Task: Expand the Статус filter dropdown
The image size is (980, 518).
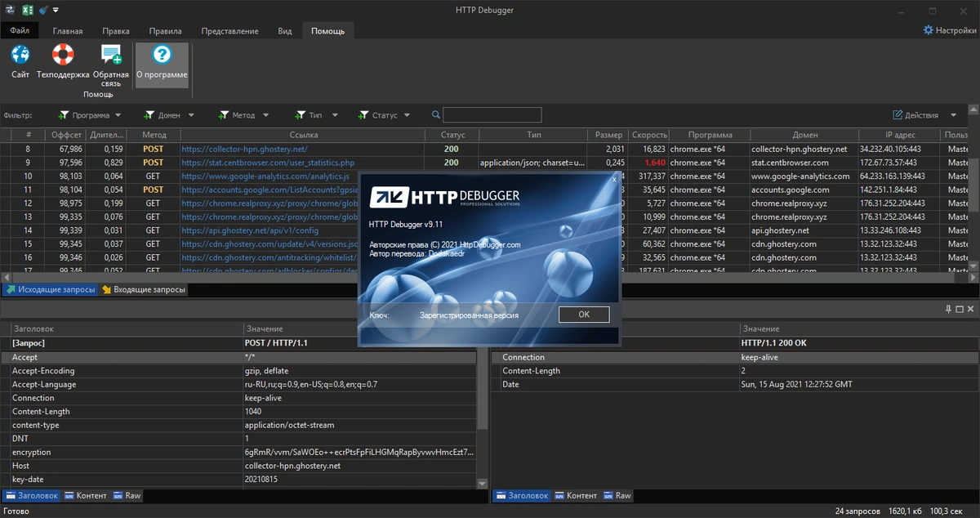Action: point(407,115)
